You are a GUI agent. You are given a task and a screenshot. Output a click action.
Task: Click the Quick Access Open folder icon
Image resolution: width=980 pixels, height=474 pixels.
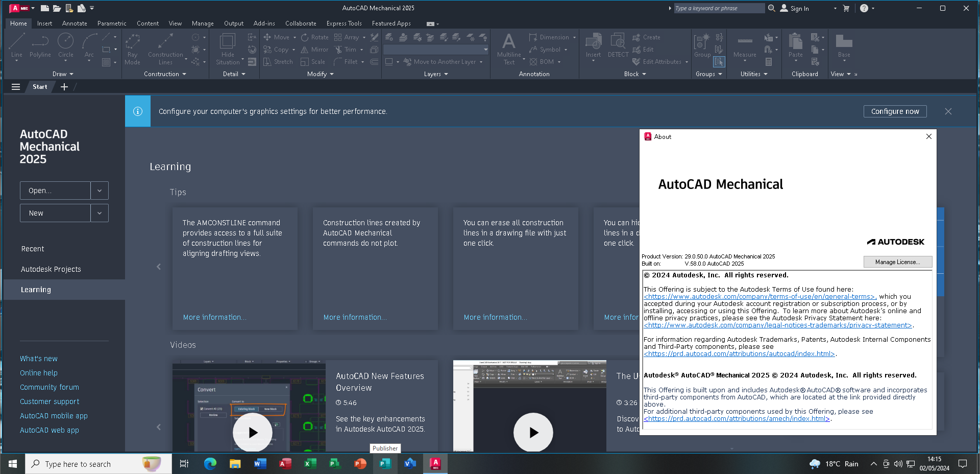click(x=57, y=8)
